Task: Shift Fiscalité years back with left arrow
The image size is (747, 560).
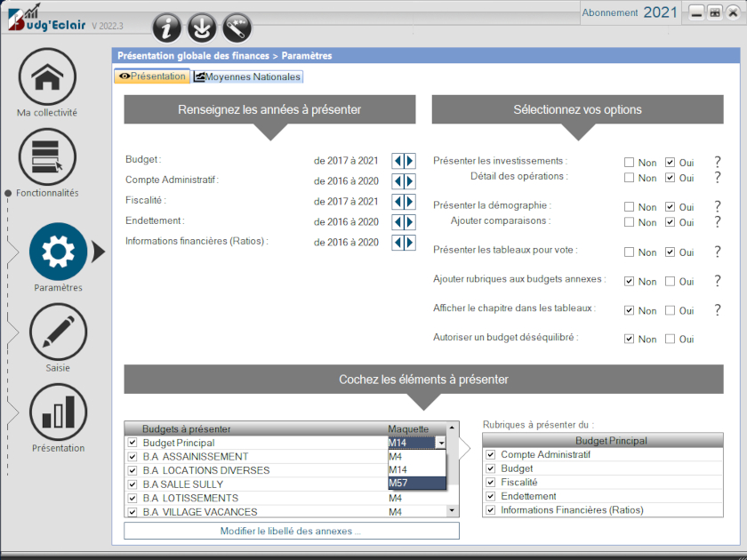Action: tap(398, 202)
